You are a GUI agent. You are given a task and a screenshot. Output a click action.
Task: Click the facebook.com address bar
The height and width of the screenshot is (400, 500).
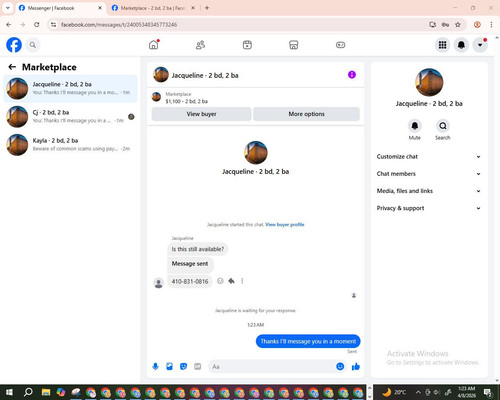point(240,25)
